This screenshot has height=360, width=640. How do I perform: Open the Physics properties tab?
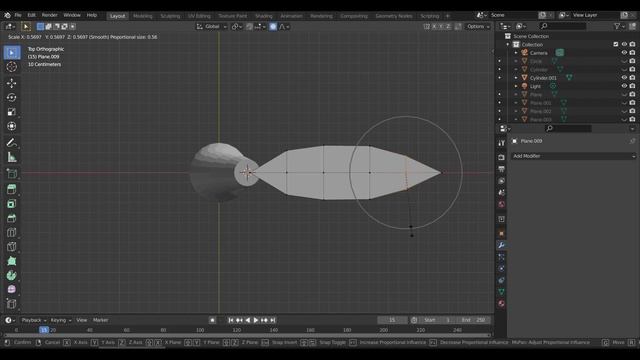[x=502, y=269]
